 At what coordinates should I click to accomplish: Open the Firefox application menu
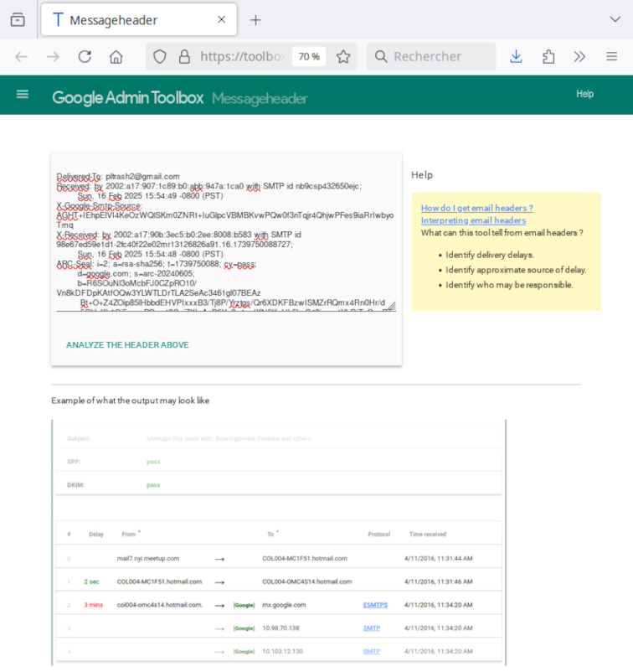point(611,57)
